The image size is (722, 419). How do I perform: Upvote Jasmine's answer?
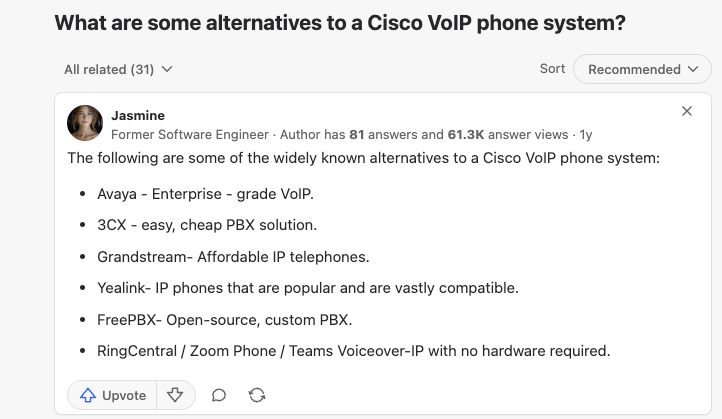[x=112, y=395]
